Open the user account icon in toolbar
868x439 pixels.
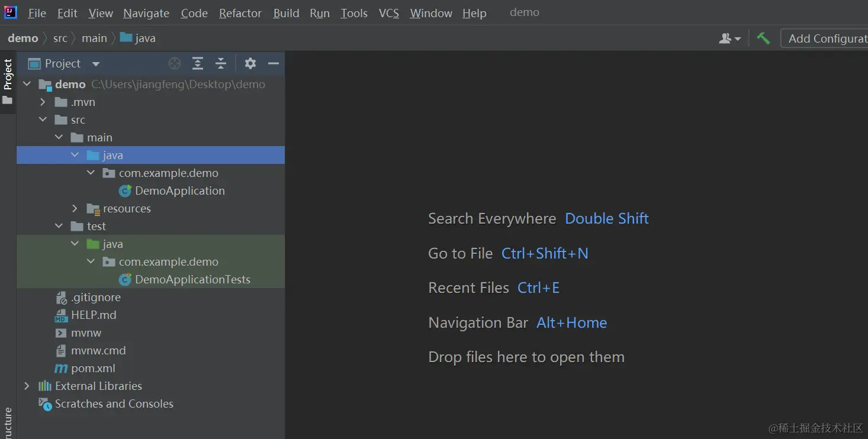tap(729, 38)
